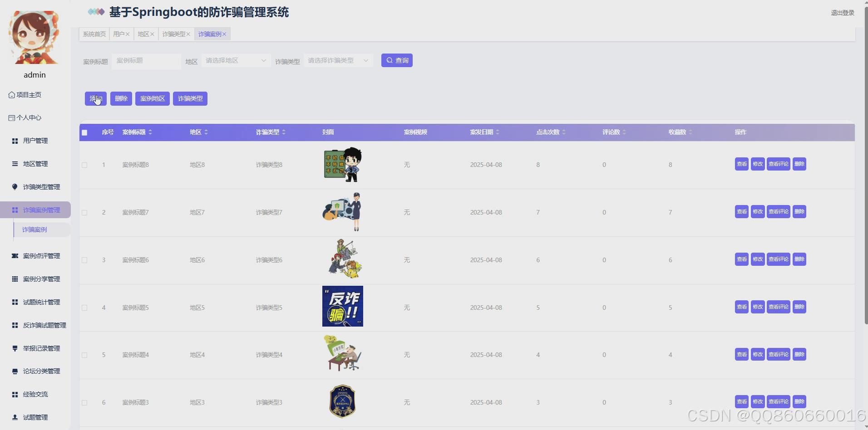Check the row checkbox for 案例标题8

point(84,165)
